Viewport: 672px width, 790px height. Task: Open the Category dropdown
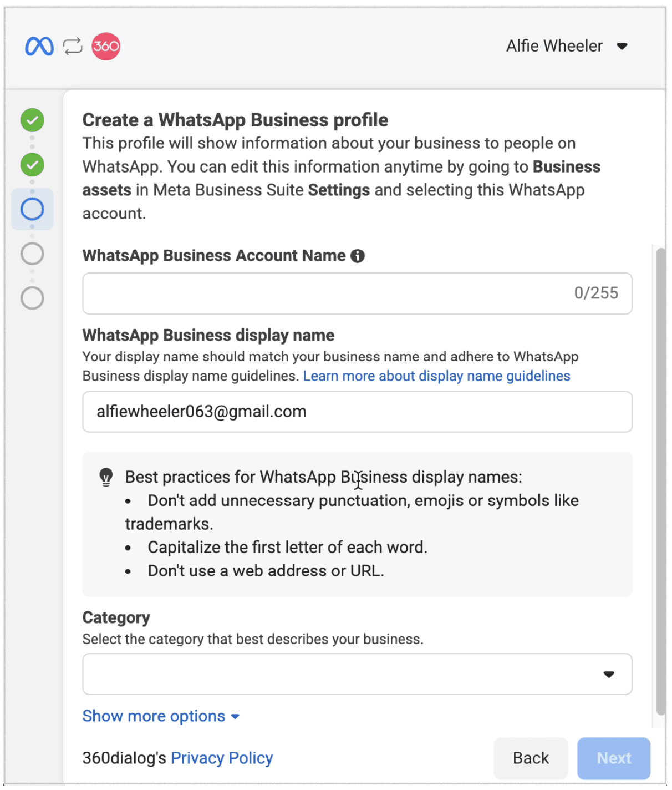click(x=357, y=674)
